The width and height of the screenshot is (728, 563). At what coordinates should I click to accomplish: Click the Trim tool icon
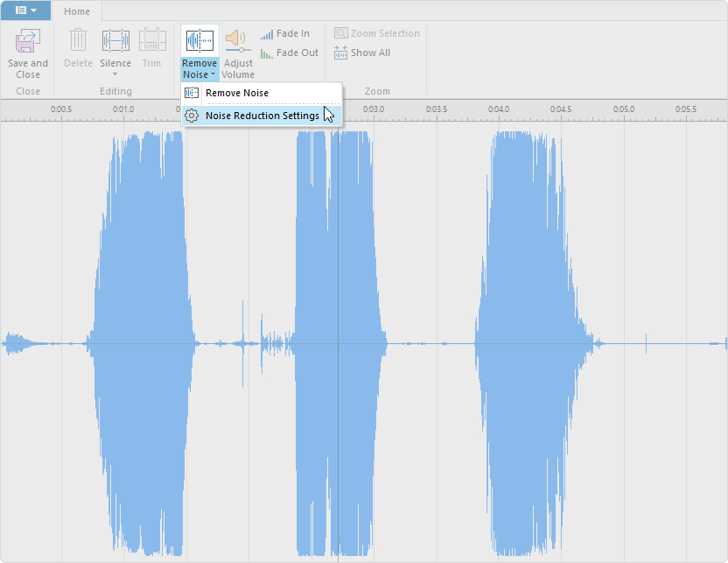(152, 41)
